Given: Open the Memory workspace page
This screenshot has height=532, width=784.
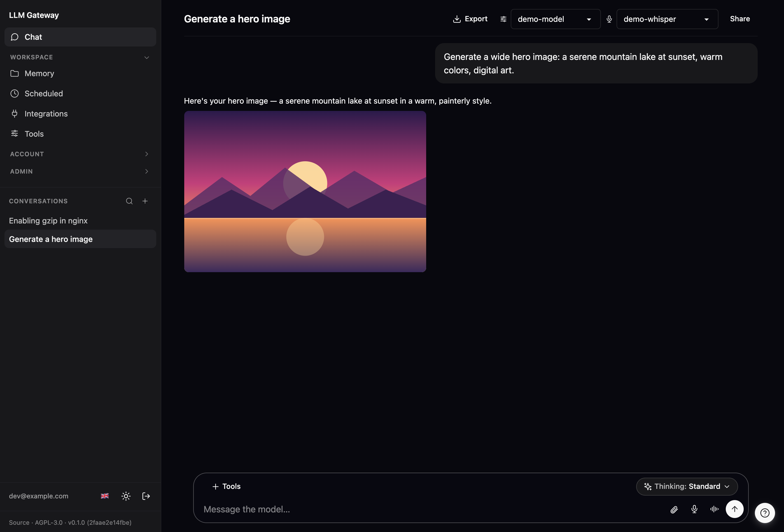Looking at the screenshot, I should (x=80, y=74).
